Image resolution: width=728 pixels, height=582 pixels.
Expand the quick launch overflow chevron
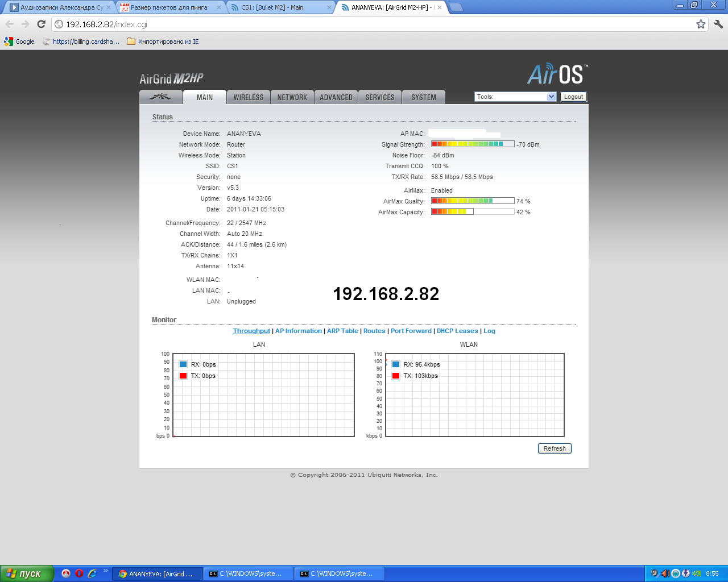tap(105, 571)
